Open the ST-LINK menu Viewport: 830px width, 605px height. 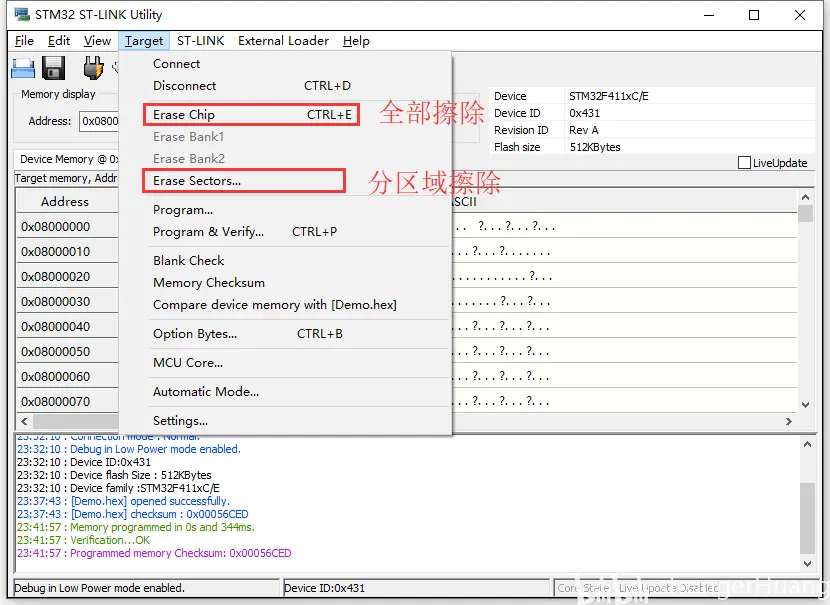point(201,41)
